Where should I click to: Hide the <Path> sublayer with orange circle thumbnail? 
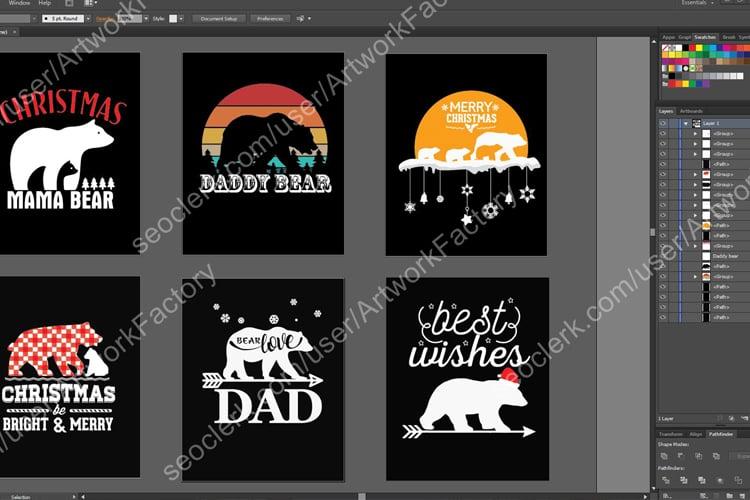(663, 225)
